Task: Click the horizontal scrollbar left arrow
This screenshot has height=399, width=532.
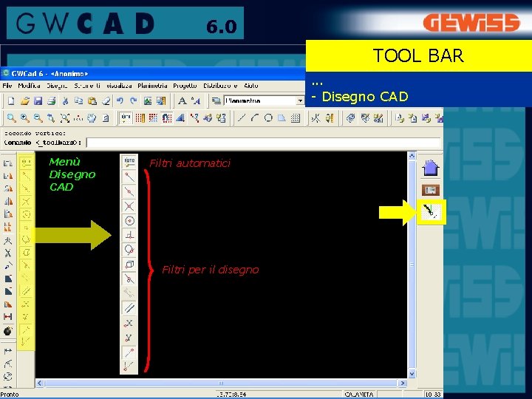Action: pos(40,383)
